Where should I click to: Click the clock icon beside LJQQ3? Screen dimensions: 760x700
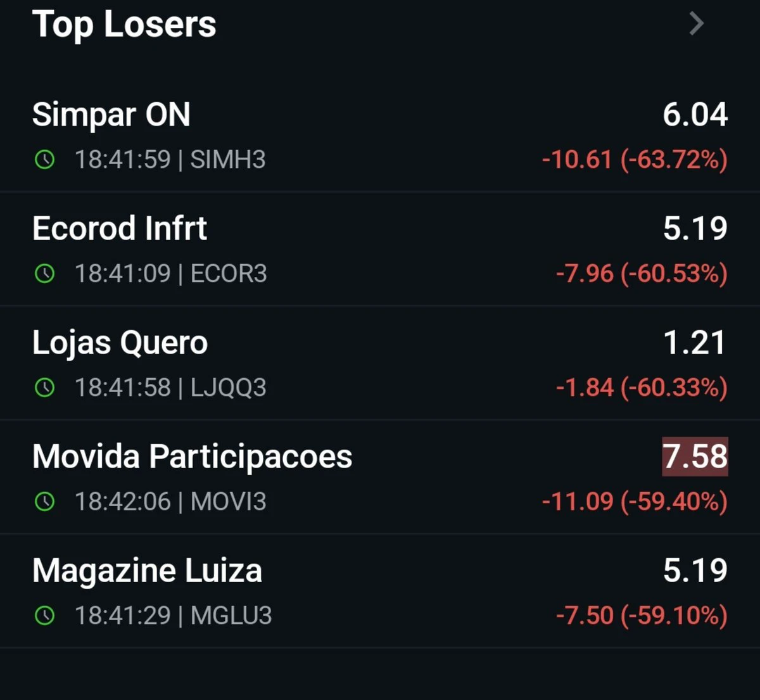[x=44, y=387]
